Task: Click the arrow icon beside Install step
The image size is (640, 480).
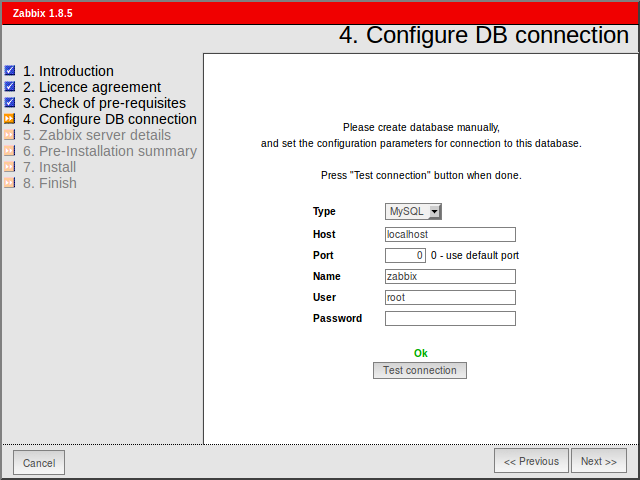Action: click(x=10, y=167)
